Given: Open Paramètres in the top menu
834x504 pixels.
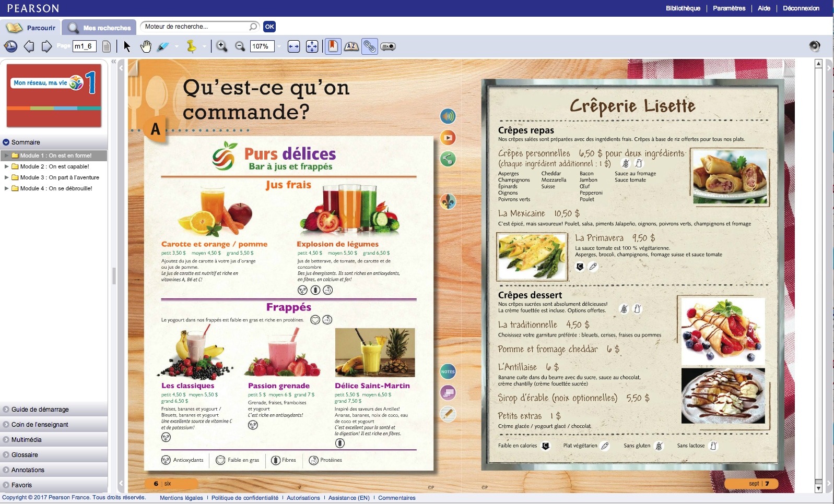Looking at the screenshot, I should coord(729,8).
